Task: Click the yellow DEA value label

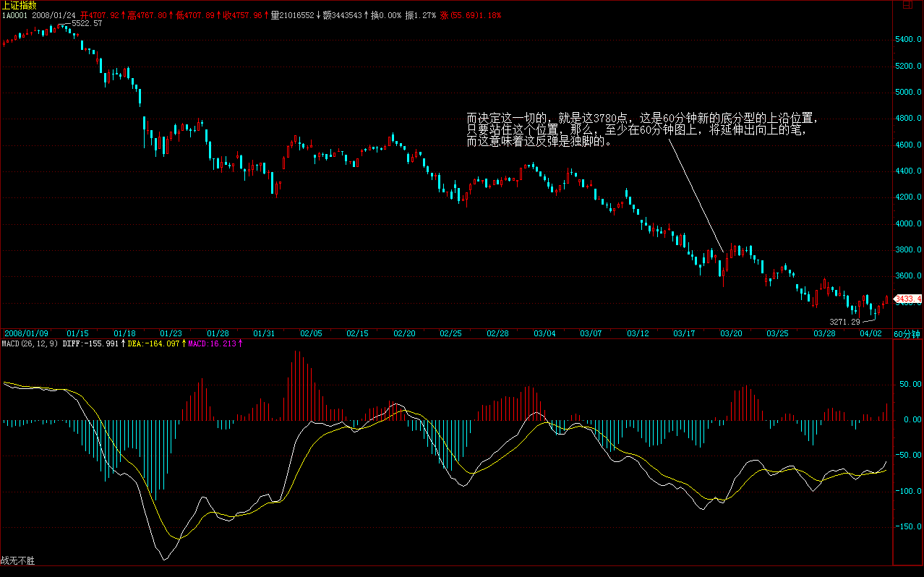Action: coord(154,343)
